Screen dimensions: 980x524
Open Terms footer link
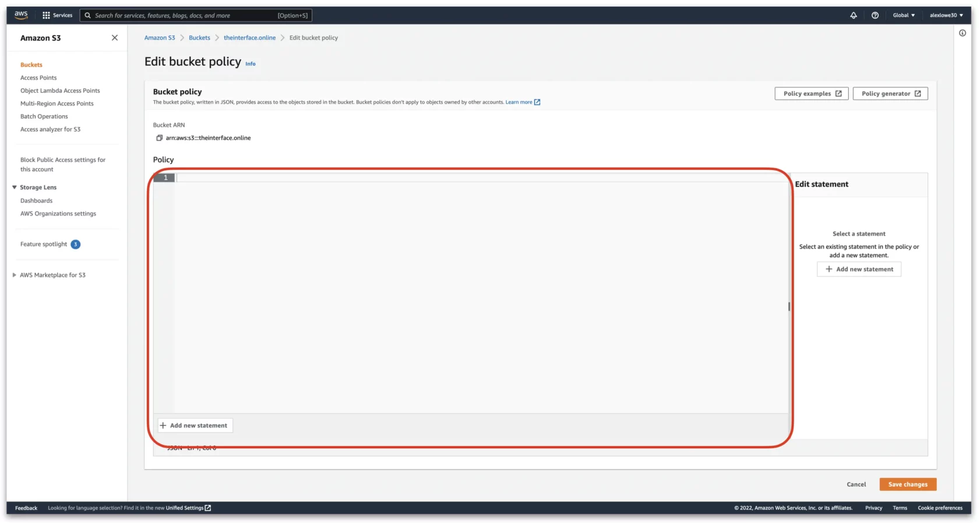pos(900,508)
